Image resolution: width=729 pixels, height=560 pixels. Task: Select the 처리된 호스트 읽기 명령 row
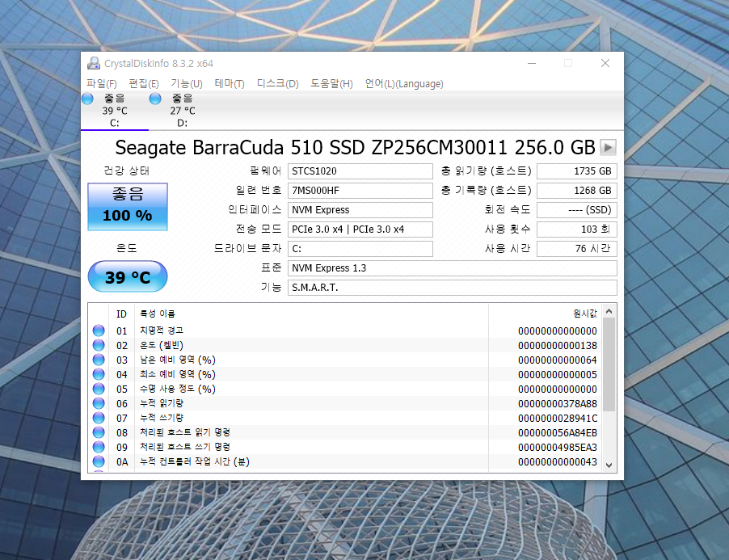point(345,432)
